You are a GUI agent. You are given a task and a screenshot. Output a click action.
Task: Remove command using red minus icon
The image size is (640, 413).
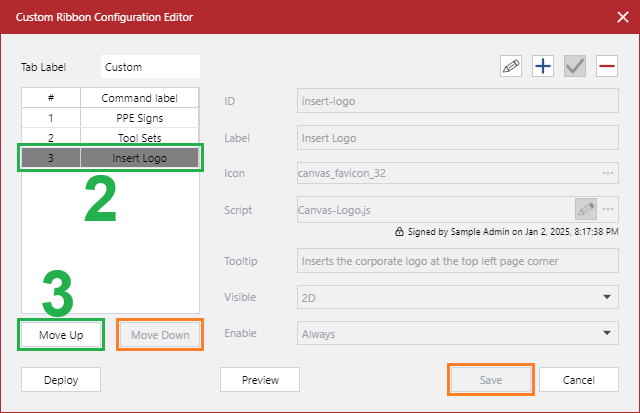(x=606, y=67)
